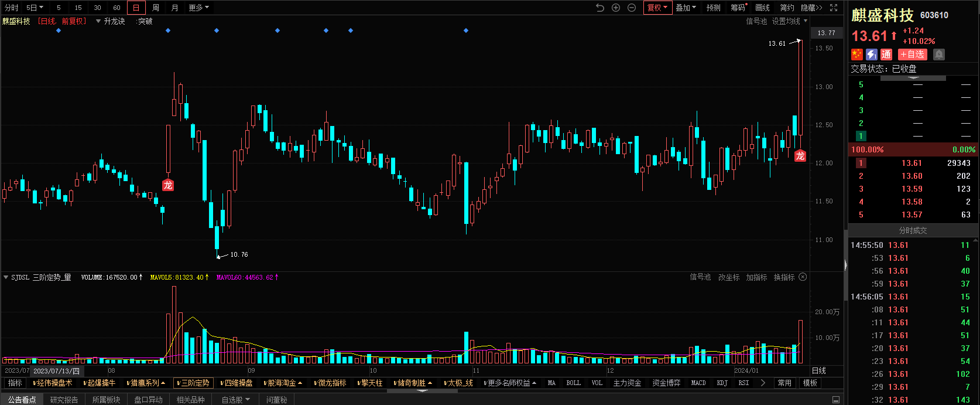
Task: Collapse the right quote panel handle
Action: click(x=845, y=266)
